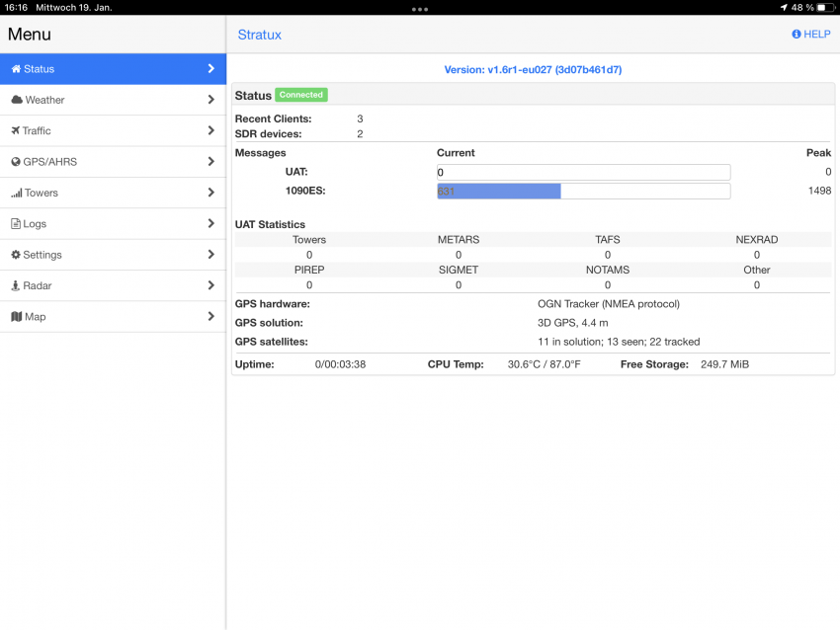This screenshot has width=840, height=630.
Task: Click the Logs document icon
Action: coord(16,224)
